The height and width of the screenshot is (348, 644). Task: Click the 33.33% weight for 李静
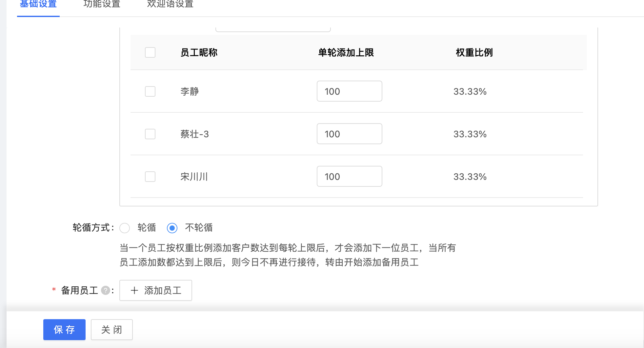click(470, 91)
